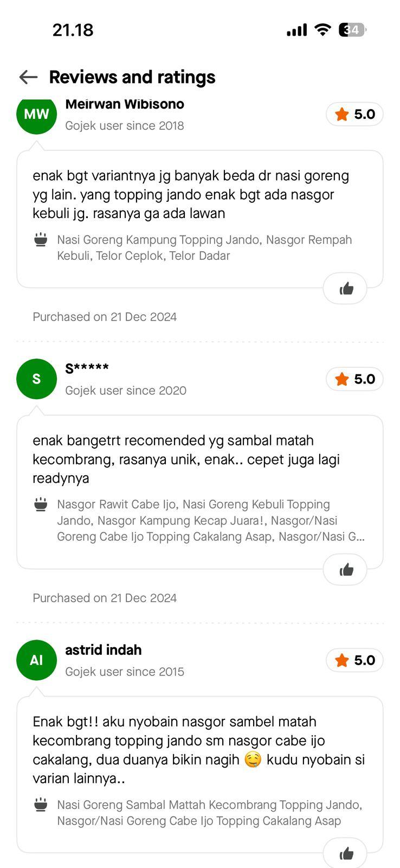Tap astrid indah's 5.0 star rating badge

point(354,660)
